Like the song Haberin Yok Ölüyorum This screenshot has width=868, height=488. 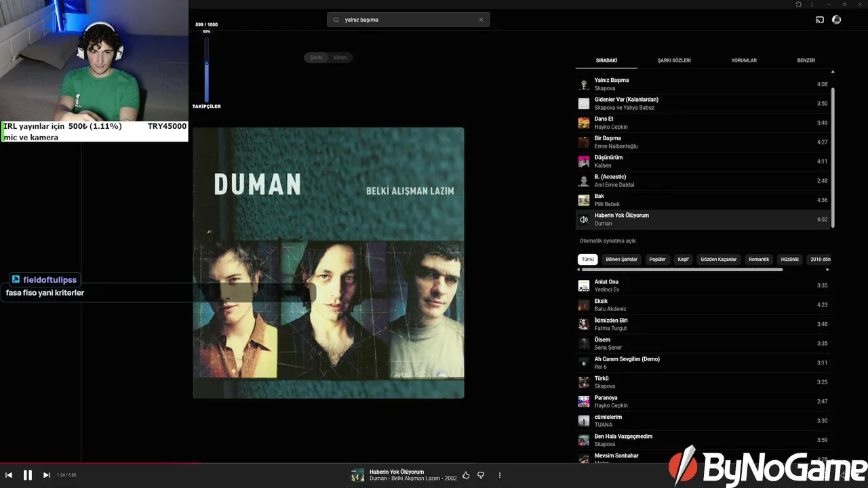(466, 475)
